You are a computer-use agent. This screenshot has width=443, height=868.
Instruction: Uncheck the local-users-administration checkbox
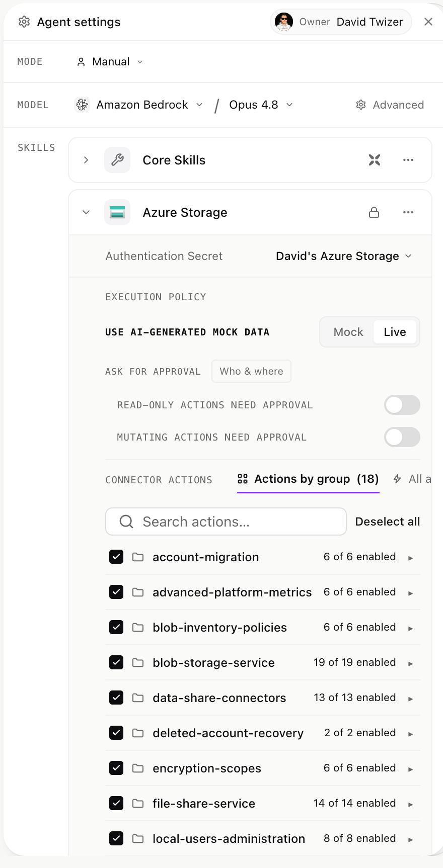click(x=116, y=838)
